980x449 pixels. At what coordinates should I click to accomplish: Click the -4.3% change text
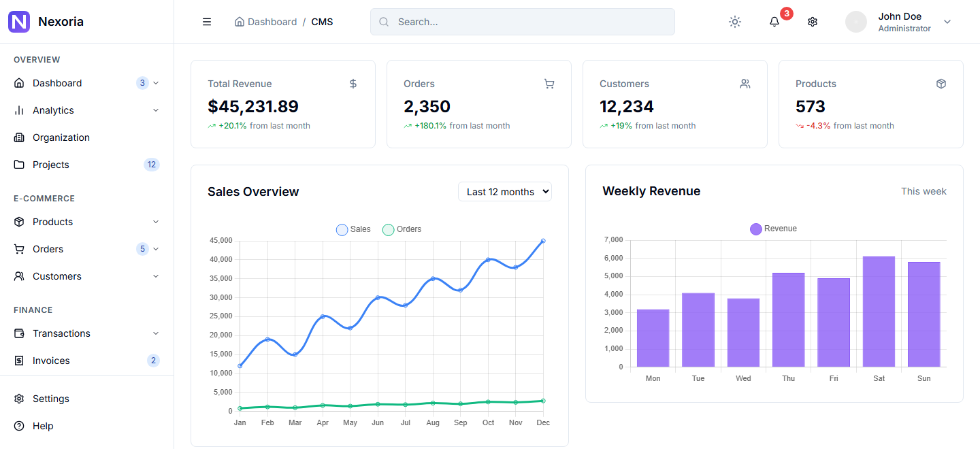click(819, 126)
